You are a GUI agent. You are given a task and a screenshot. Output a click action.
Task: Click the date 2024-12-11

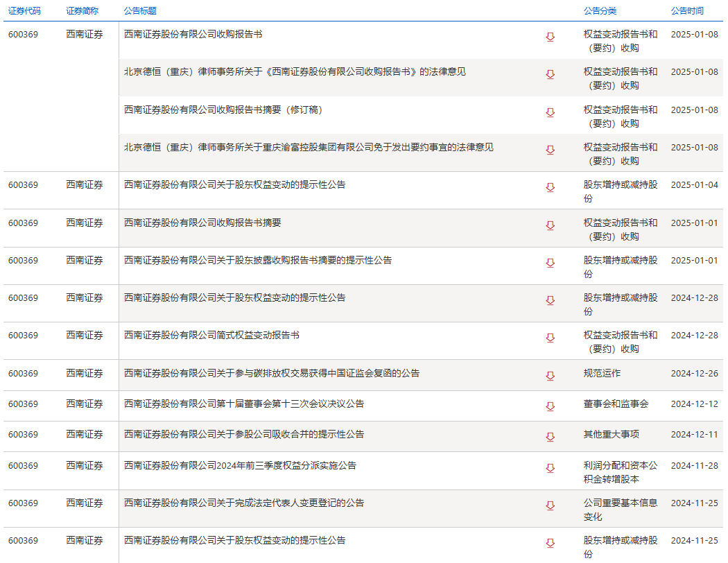click(x=695, y=435)
